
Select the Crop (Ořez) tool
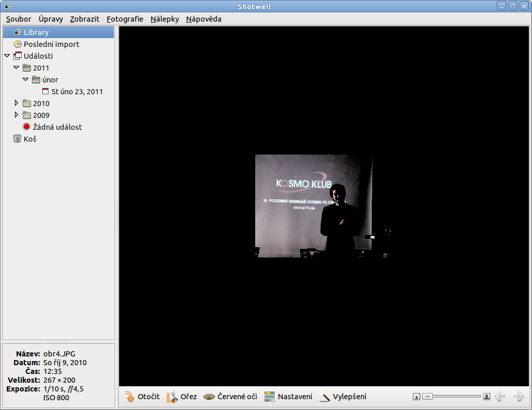pos(172,397)
